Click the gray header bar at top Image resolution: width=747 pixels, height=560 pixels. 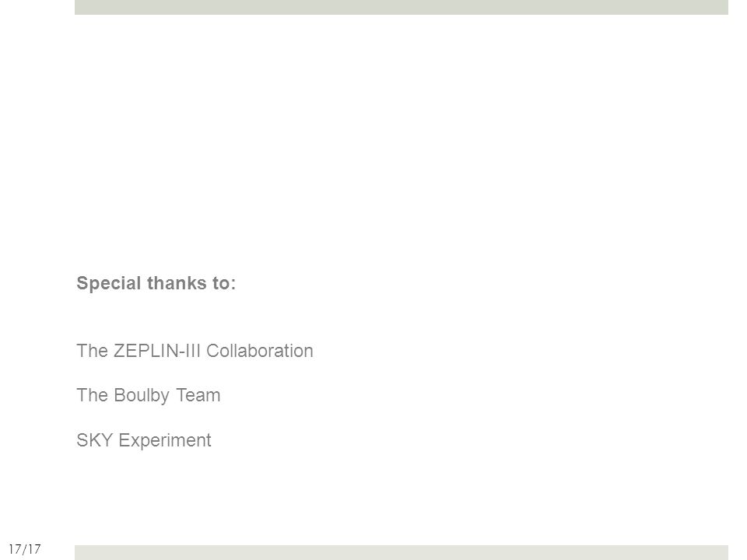tap(402, 7)
